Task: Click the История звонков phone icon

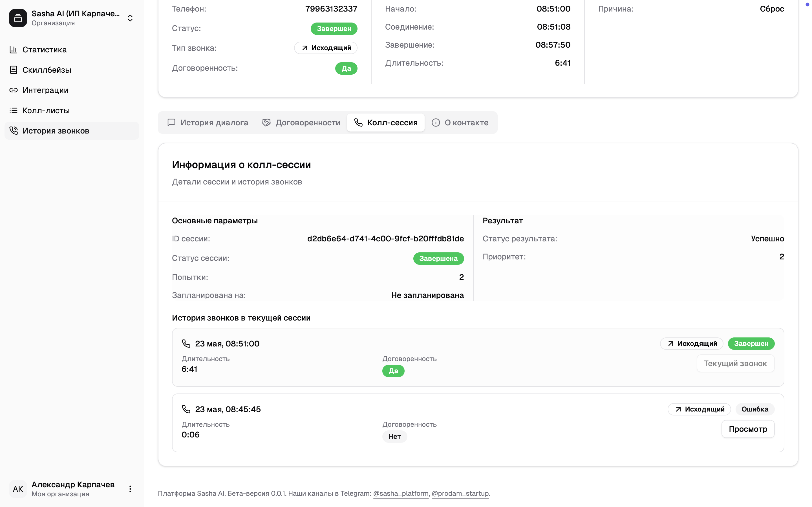Action: tap(14, 130)
